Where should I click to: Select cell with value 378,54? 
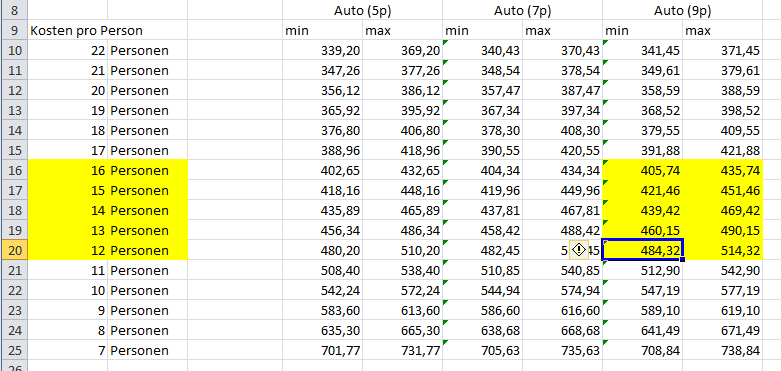pos(562,70)
